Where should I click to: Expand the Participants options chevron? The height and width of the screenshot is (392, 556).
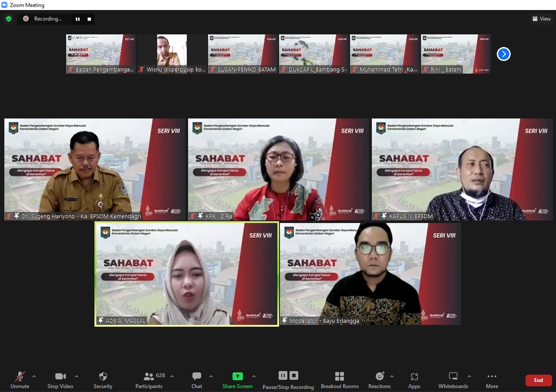[172, 376]
